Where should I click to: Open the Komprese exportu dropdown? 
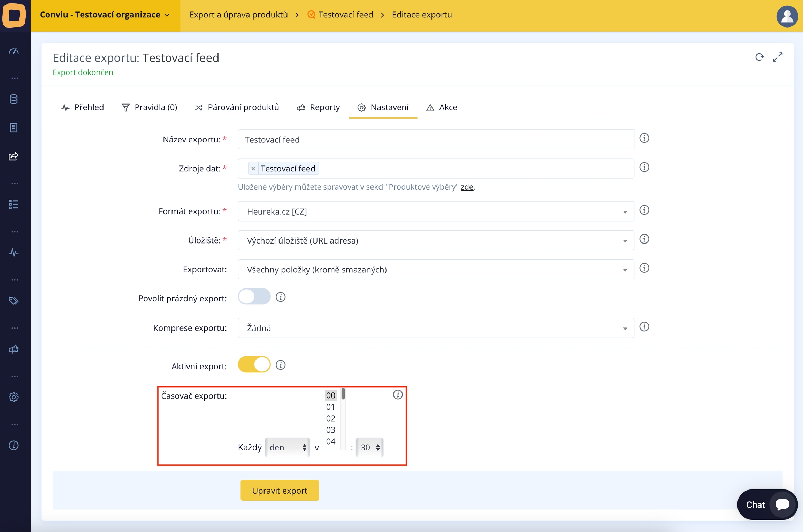(436, 328)
